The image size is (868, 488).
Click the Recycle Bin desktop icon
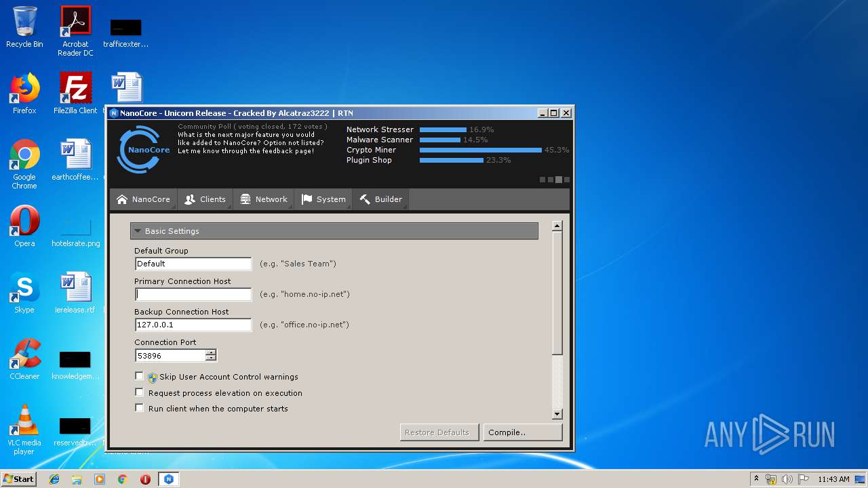coord(24,27)
